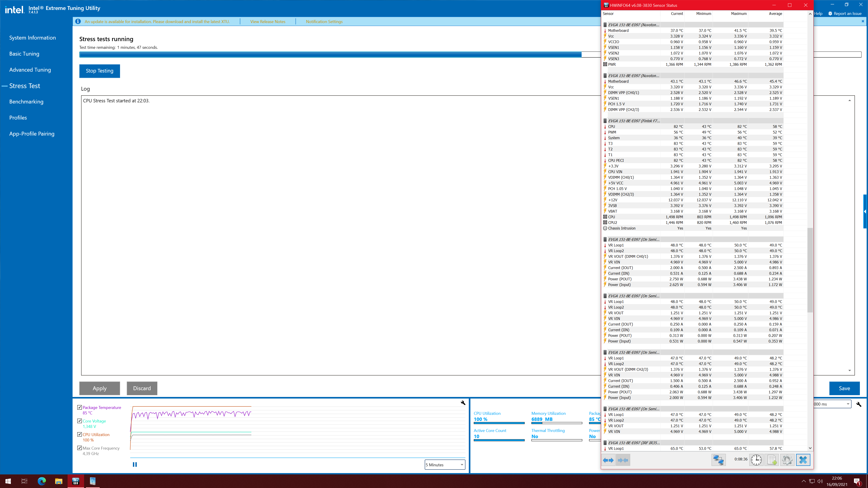The height and width of the screenshot is (488, 868).
Task: Reset sensor timer with clock icon
Action: pos(756,460)
